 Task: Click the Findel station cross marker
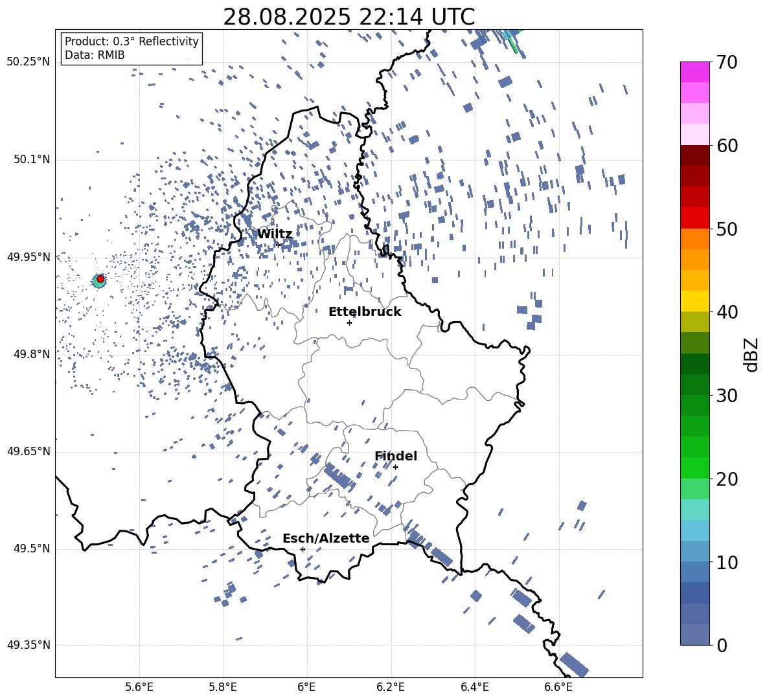point(395,468)
